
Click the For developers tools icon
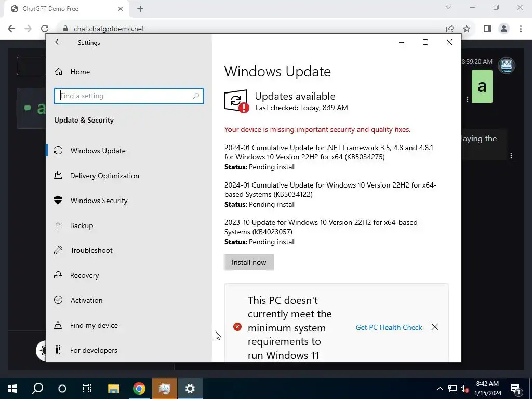coord(58,350)
